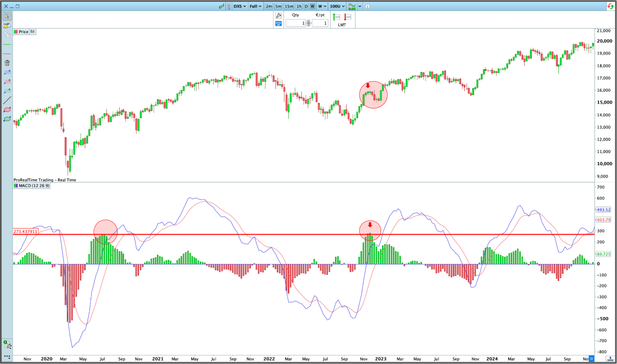Toggle the D daily timeframe button
Screen dimensions: 617x364
(306, 6)
